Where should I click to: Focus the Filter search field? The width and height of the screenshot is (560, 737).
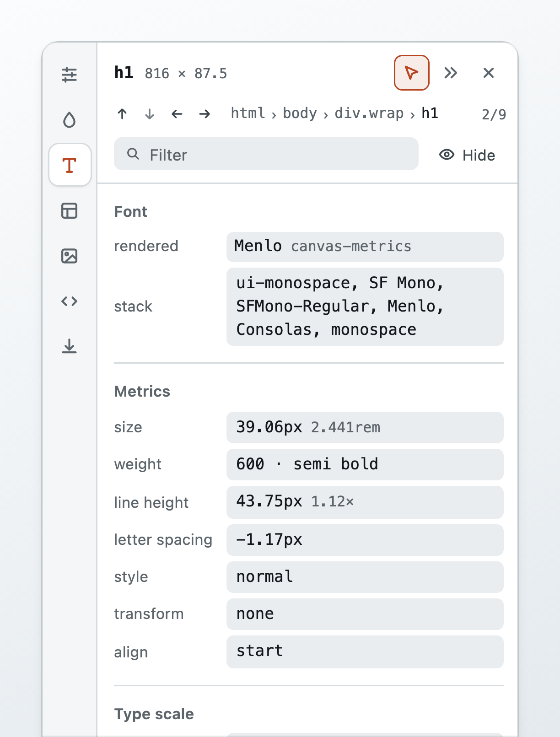tap(266, 154)
